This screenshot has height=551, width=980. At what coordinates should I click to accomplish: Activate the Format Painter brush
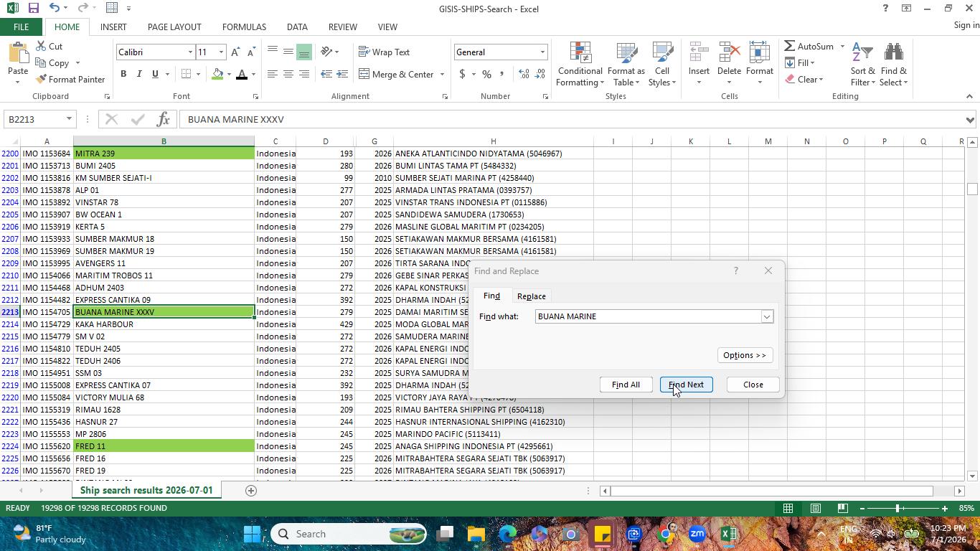click(70, 80)
